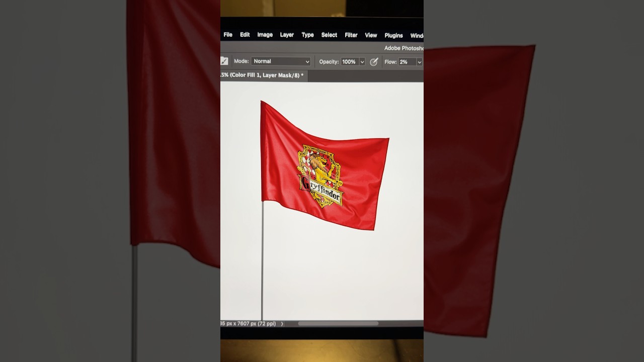This screenshot has height=362, width=644.
Task: Open the File menu
Action: pos(227,35)
